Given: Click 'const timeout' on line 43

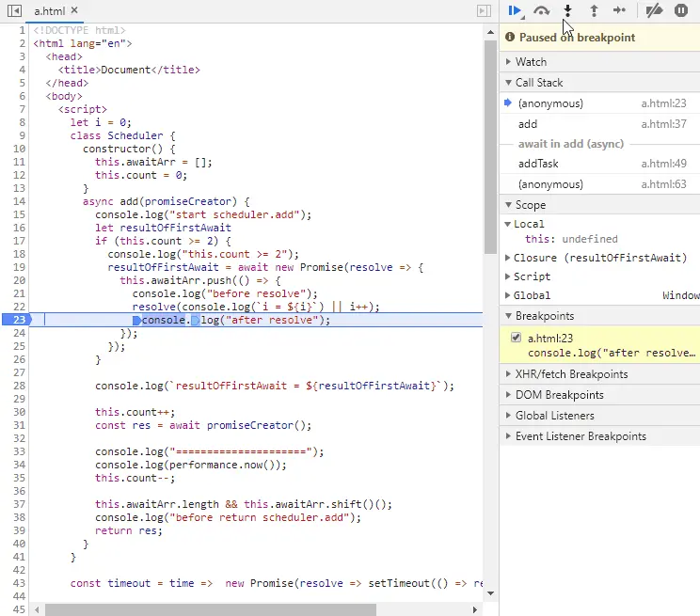Looking at the screenshot, I should [110, 583].
